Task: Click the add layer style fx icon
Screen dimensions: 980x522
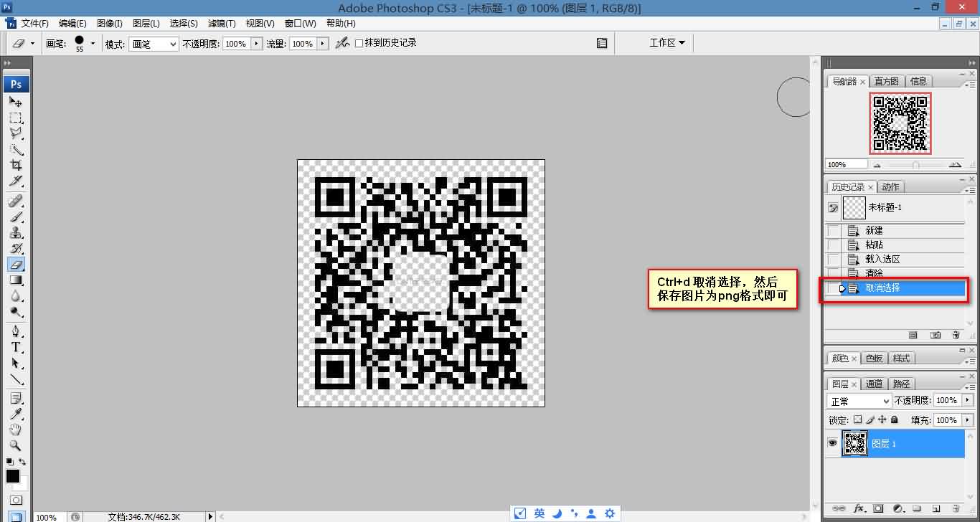Action: pyautogui.click(x=859, y=508)
